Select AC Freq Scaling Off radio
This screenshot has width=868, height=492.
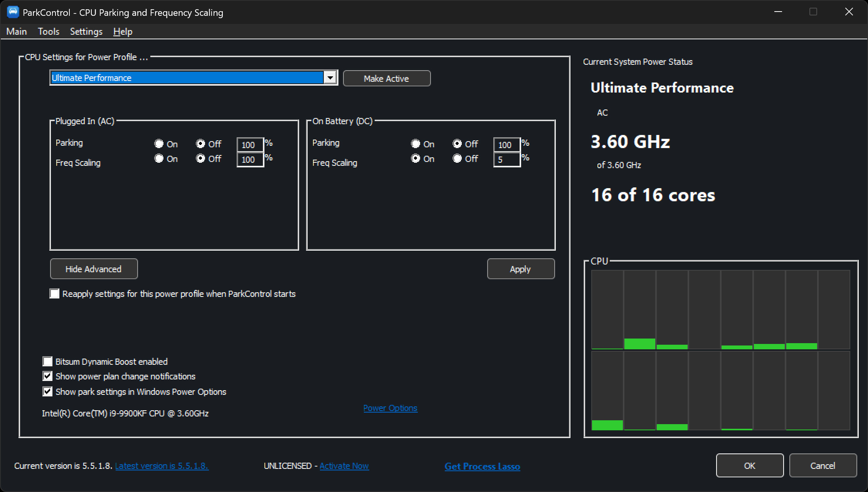tap(200, 158)
